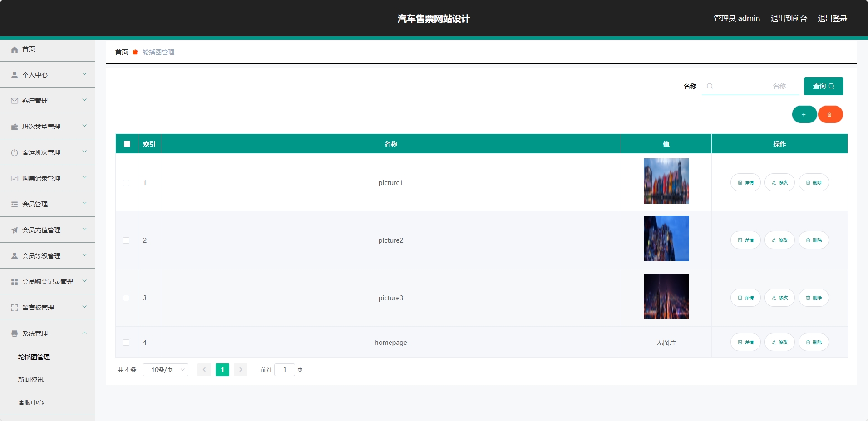Expand the 会员充值管理 menu chevron
Image resolution: width=868 pixels, height=421 pixels.
click(x=84, y=229)
